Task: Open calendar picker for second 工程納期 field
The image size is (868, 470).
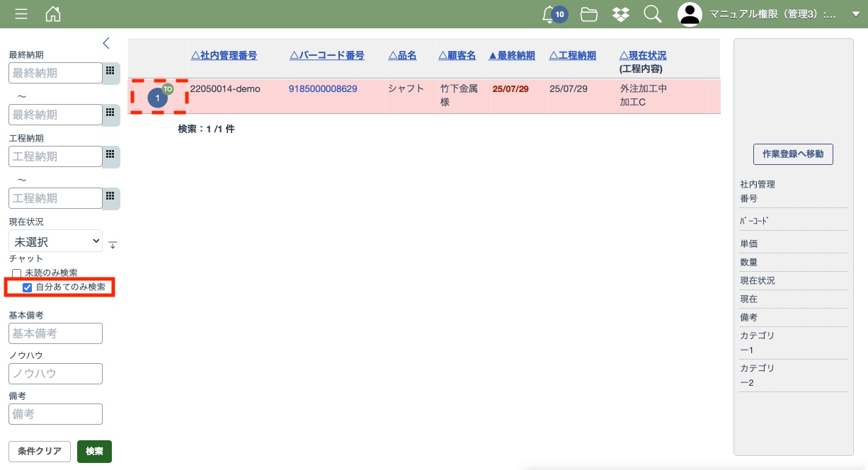Action: (x=110, y=197)
